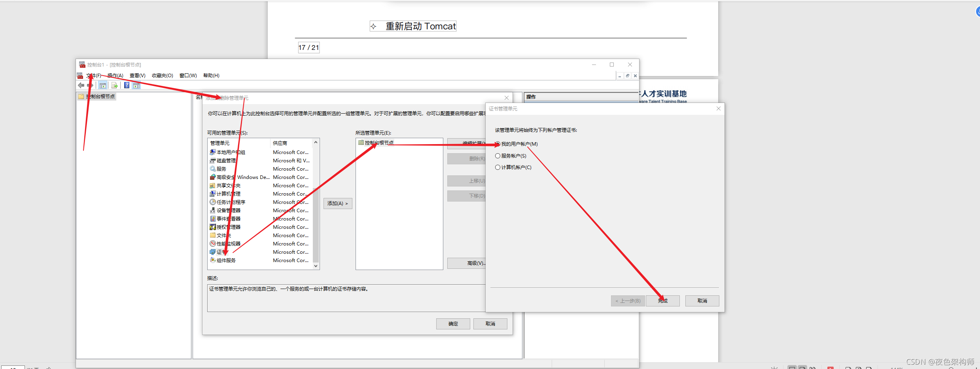This screenshot has width=980, height=369.
Task: Select the 授权管理器 snap-in icon
Action: pos(213,227)
